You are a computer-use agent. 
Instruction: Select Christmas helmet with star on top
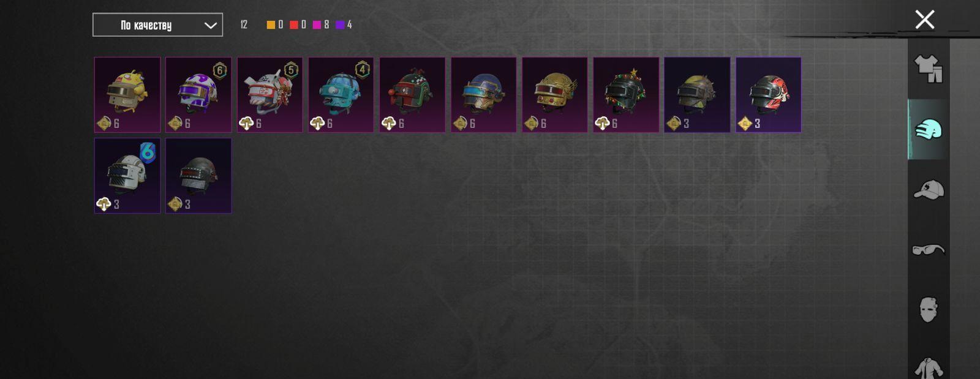tap(626, 95)
